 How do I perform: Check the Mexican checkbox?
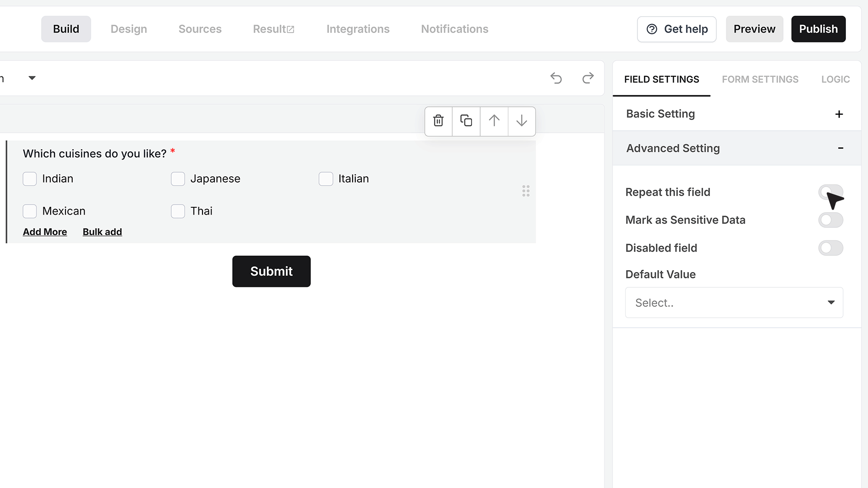(30, 211)
